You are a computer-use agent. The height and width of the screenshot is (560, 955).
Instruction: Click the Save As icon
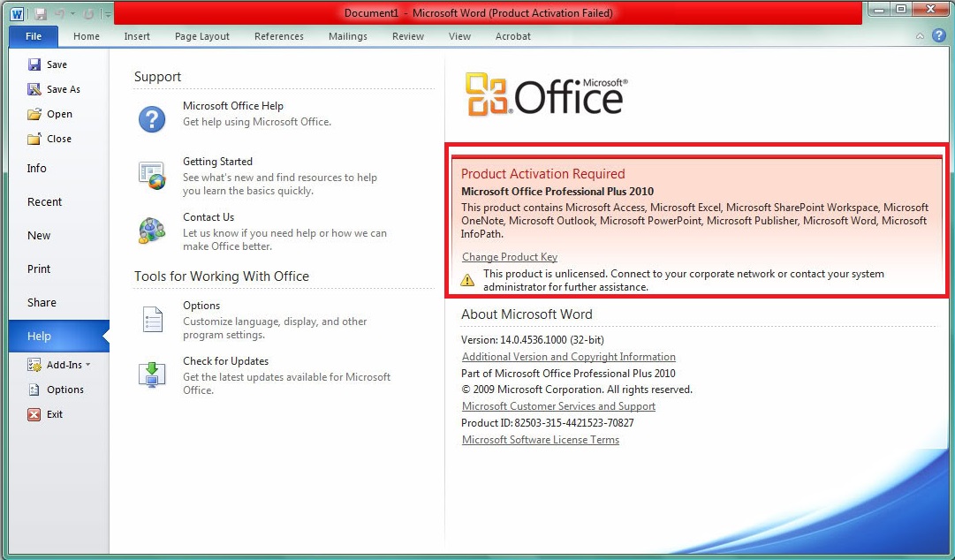point(34,89)
